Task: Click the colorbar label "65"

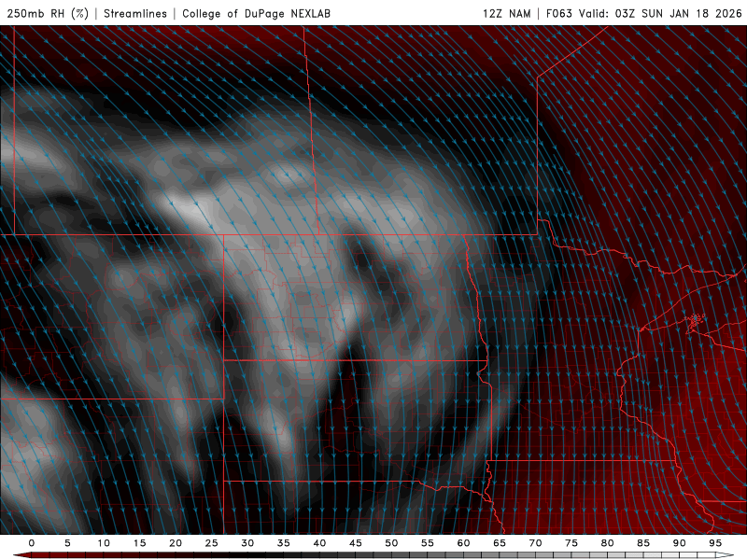Action: point(500,543)
